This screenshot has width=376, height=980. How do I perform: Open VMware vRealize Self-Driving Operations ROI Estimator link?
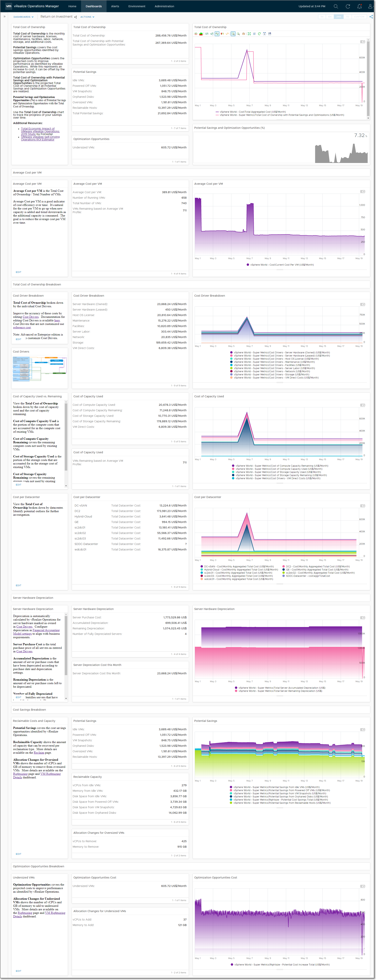40,138
